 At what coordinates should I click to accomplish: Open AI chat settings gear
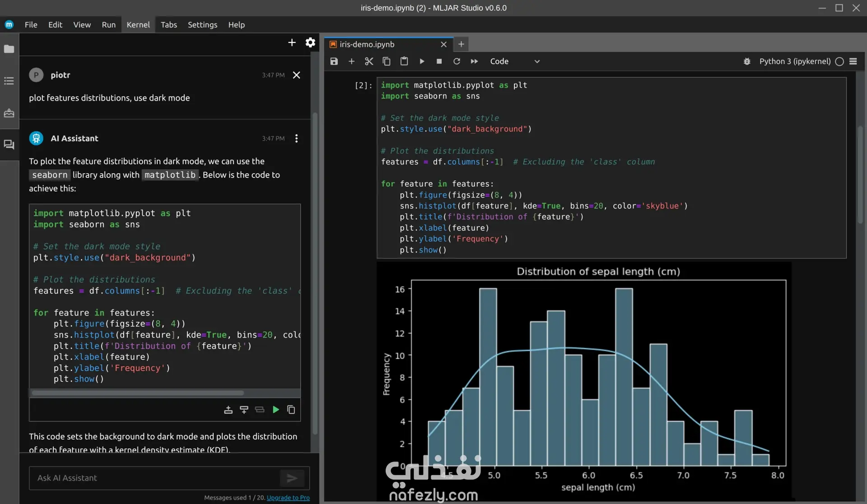click(310, 42)
